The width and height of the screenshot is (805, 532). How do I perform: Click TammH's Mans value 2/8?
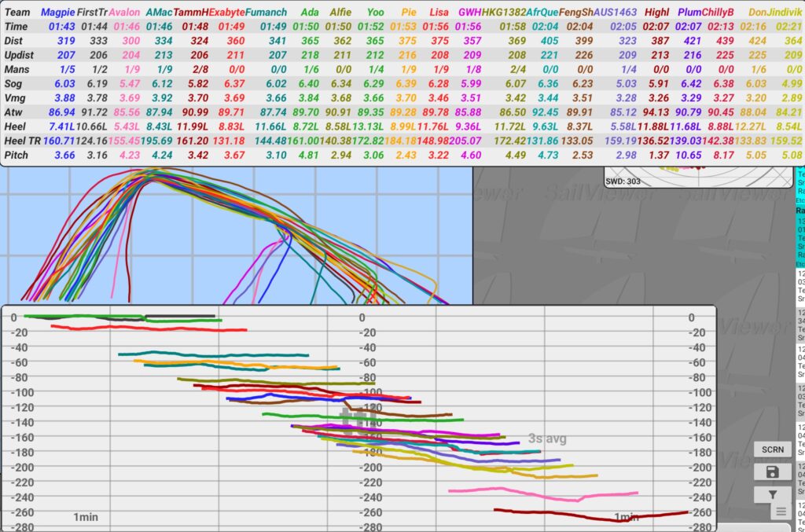(x=200, y=69)
